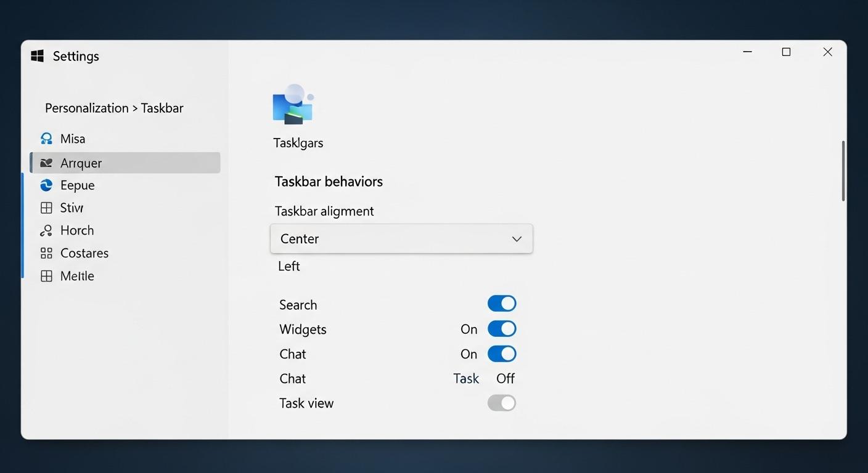Switch off the Chat toggle

(x=502, y=354)
